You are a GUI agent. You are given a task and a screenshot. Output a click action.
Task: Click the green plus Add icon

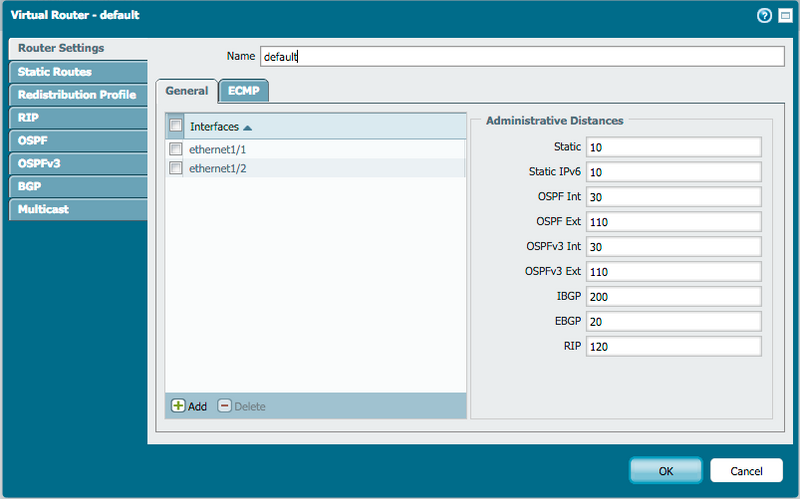(179, 406)
